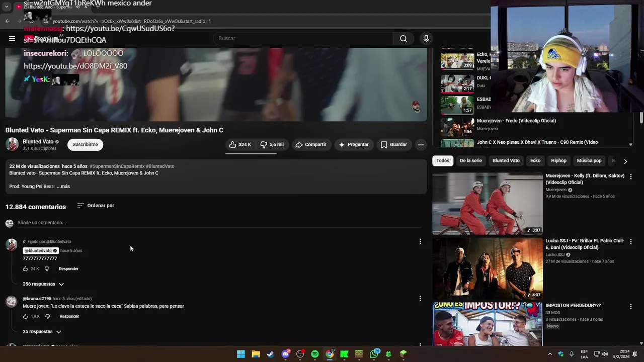Viewport: 644px width, 362px height.
Task: Open Discord from taskbar
Action: point(285,354)
